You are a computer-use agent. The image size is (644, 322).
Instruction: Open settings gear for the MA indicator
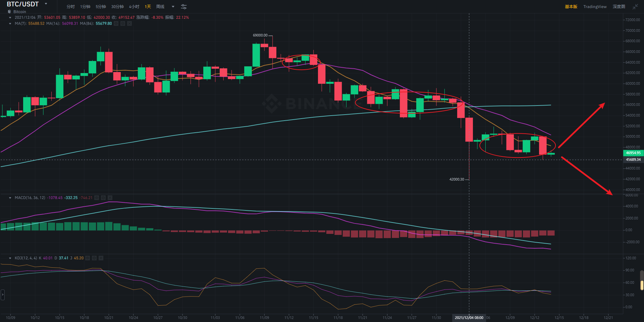[x=123, y=23]
